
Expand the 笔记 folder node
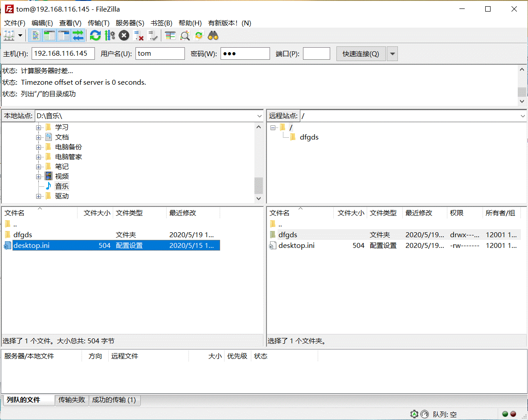(38, 166)
